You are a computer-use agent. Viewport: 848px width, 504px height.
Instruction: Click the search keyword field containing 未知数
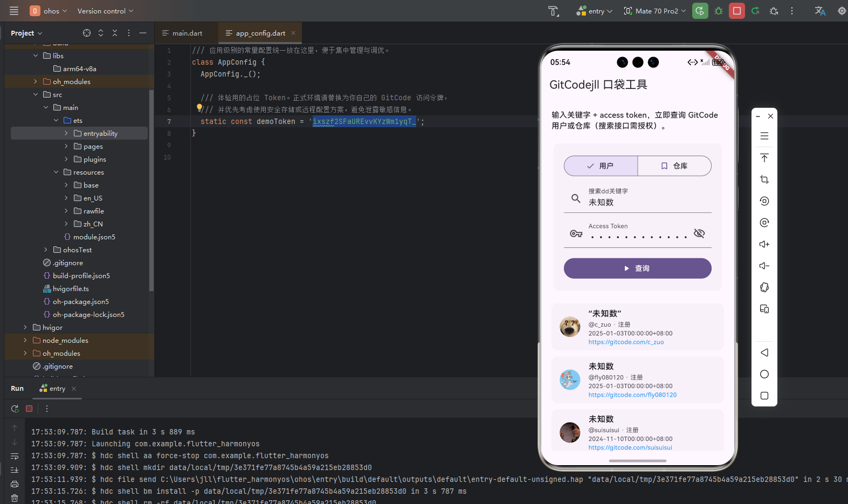click(x=638, y=198)
